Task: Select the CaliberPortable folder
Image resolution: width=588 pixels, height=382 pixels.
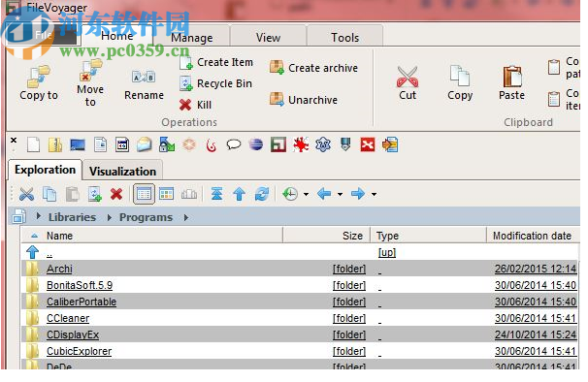Action: pyautogui.click(x=299, y=302)
